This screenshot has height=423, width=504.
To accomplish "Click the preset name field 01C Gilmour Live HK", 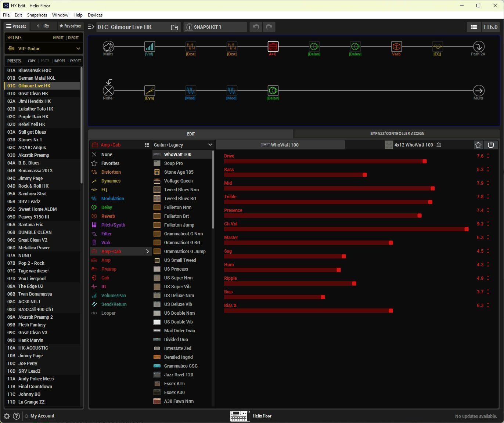I will point(132,27).
